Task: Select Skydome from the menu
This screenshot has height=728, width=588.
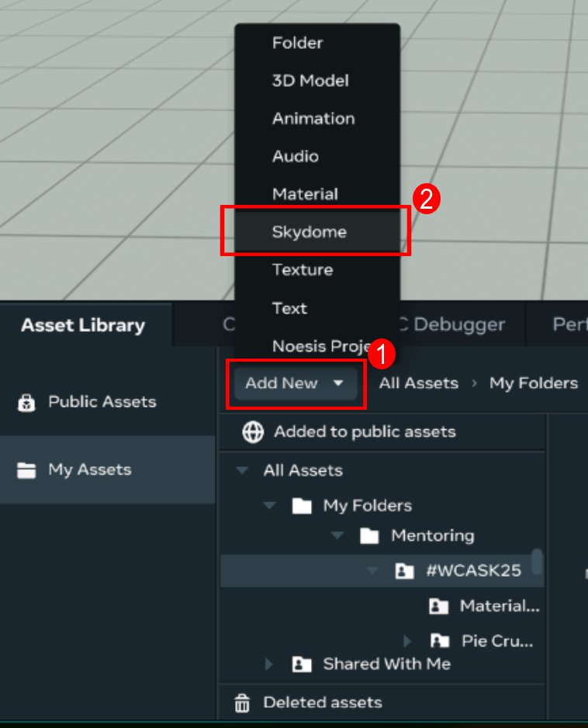Action: [310, 232]
